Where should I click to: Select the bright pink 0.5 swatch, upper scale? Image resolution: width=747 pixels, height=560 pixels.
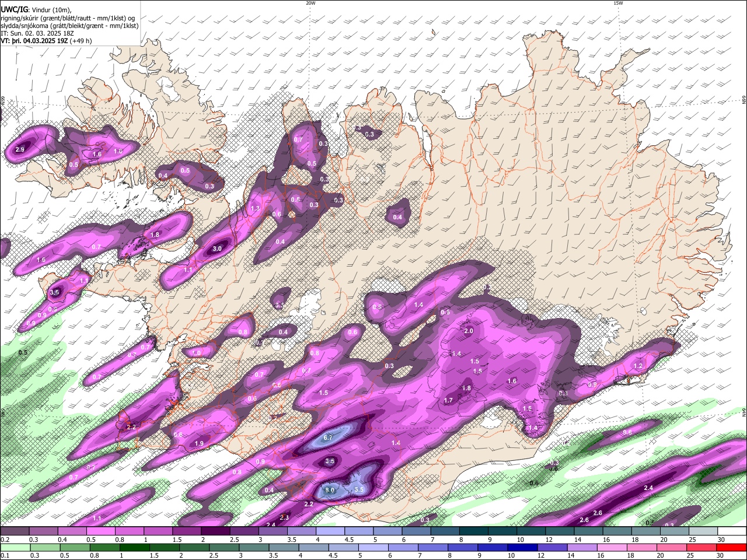[x=100, y=531]
